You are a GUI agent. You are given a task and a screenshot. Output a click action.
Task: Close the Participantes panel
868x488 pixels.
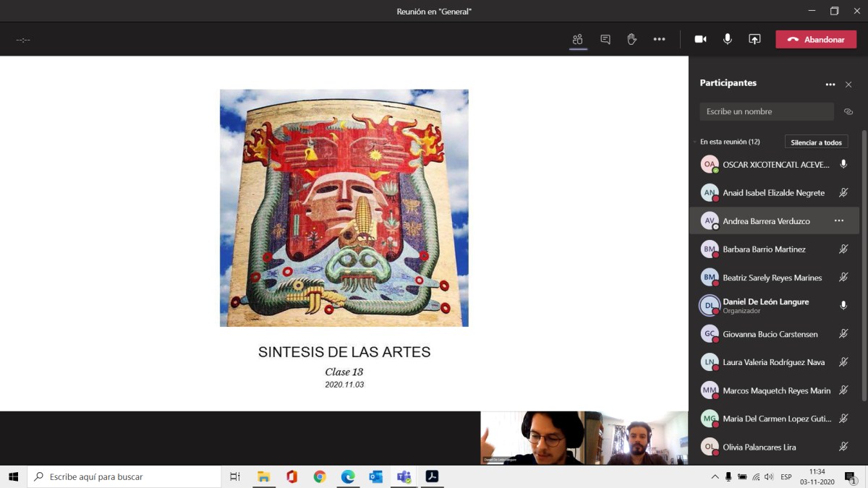click(848, 85)
